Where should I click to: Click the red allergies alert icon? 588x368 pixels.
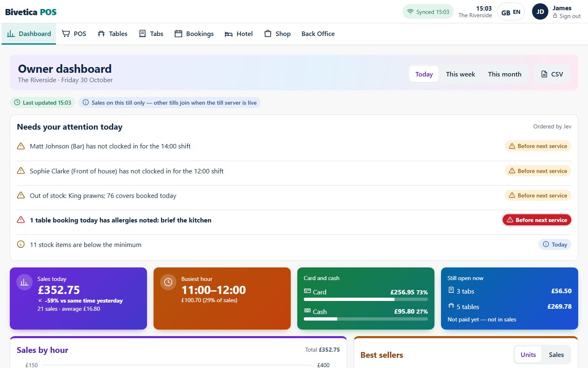pos(21,220)
